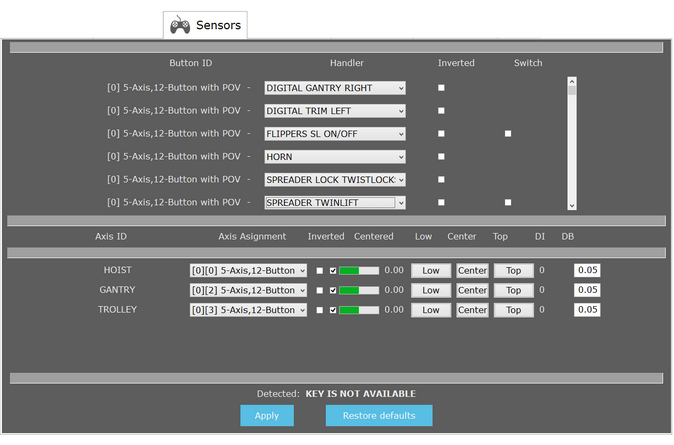674x445 pixels.
Task: Click the gamepad icon on Sensors tab
Action: click(x=180, y=25)
